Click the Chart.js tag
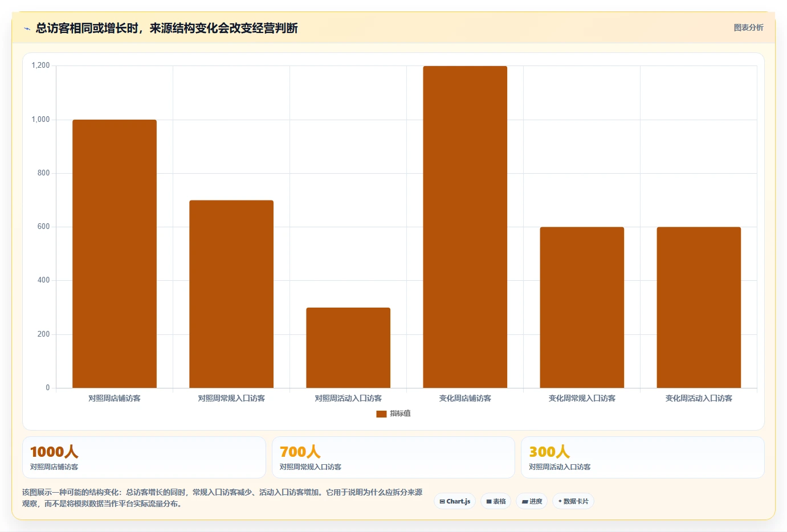Image resolution: width=787 pixels, height=532 pixels. 455,501
